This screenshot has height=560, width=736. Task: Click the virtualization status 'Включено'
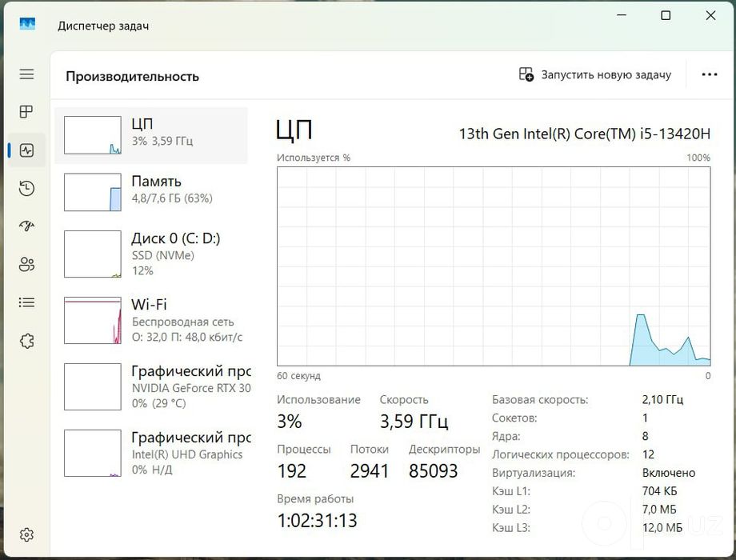point(669,473)
